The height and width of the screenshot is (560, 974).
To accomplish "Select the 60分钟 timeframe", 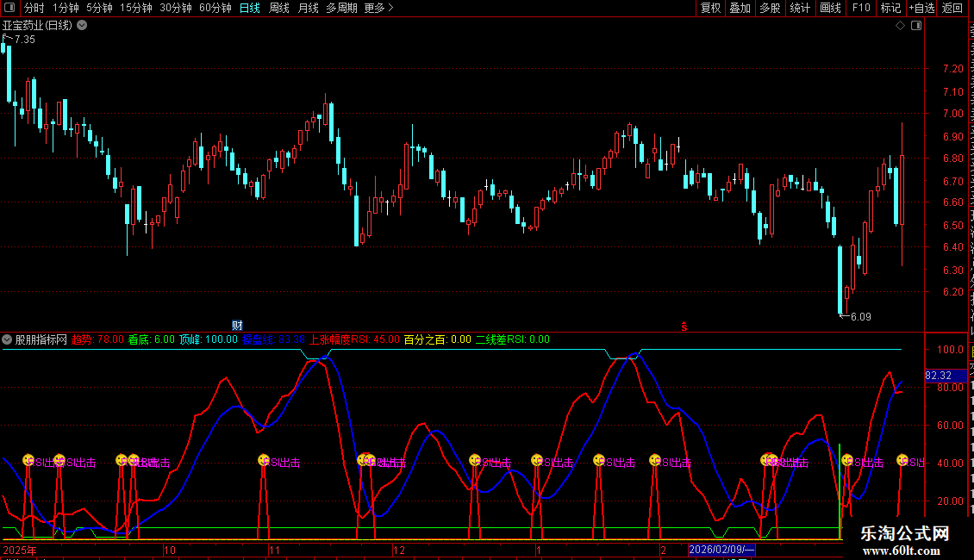I will pos(215,8).
